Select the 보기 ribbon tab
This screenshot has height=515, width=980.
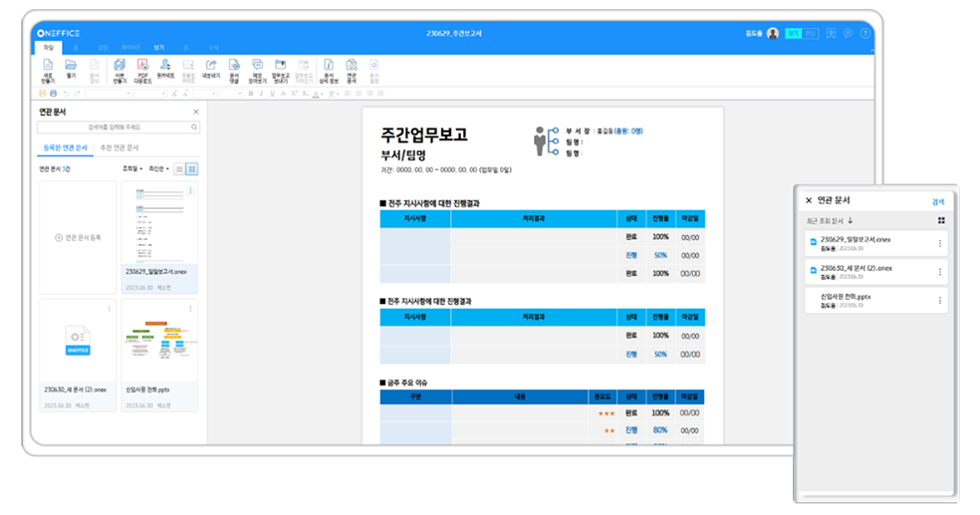click(x=158, y=48)
